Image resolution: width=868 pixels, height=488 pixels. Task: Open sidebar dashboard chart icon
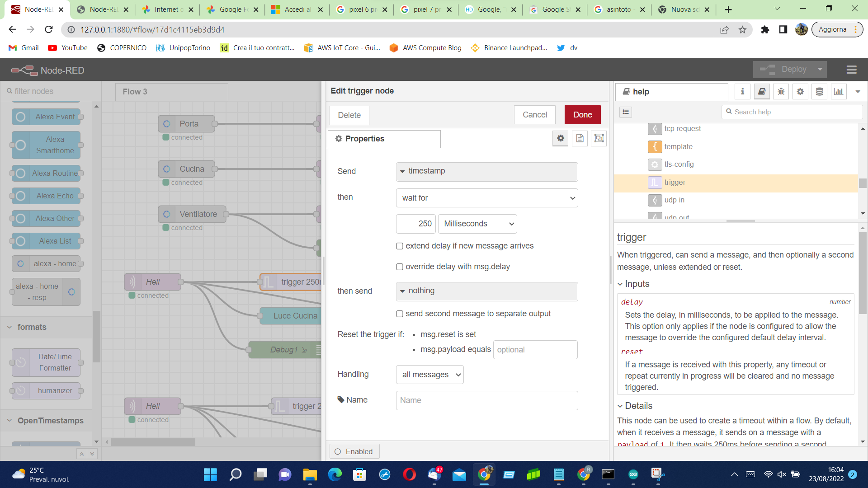pyautogui.click(x=839, y=92)
